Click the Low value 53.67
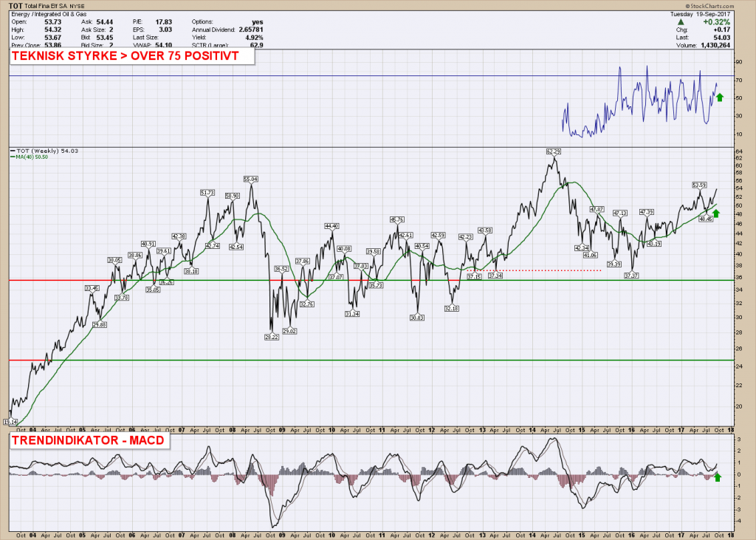Image resolution: width=756 pixels, height=540 pixels. [x=53, y=37]
